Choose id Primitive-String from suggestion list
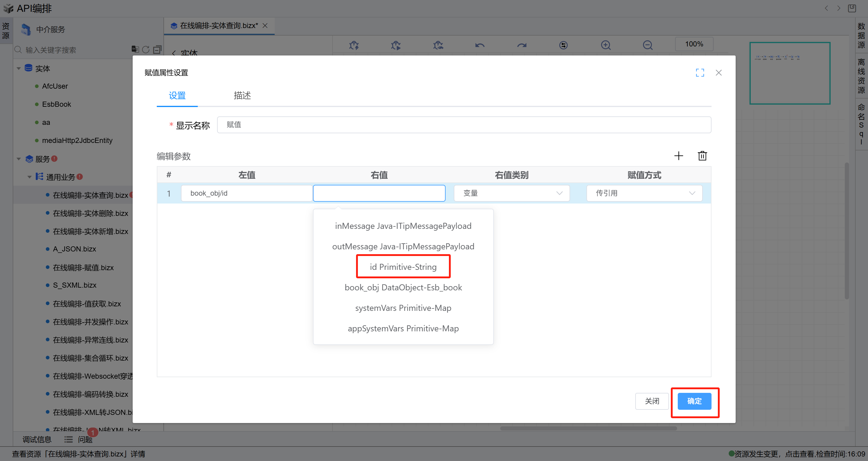This screenshot has width=868, height=461. (x=403, y=267)
